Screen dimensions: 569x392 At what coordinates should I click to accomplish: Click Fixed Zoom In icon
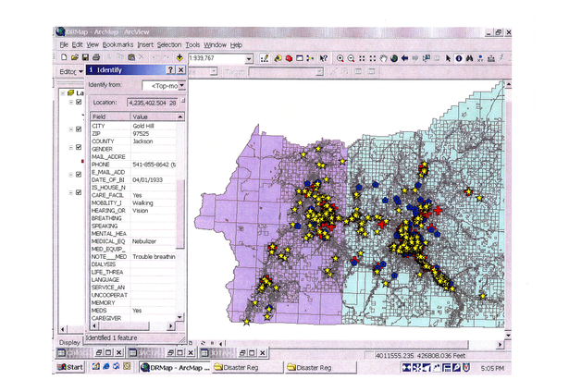(x=362, y=58)
